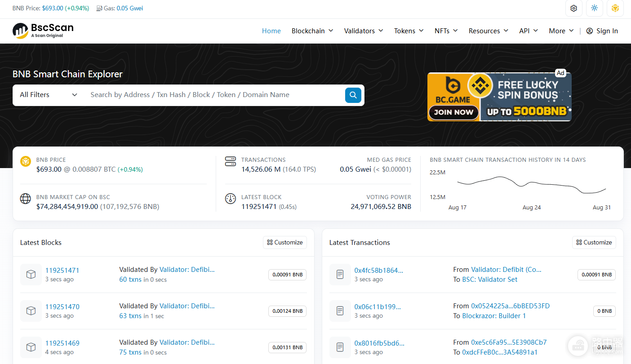Expand the Validators menu

click(364, 31)
